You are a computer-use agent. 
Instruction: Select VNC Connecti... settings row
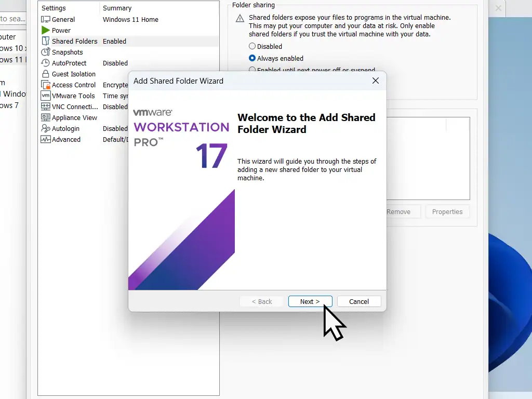click(x=84, y=107)
